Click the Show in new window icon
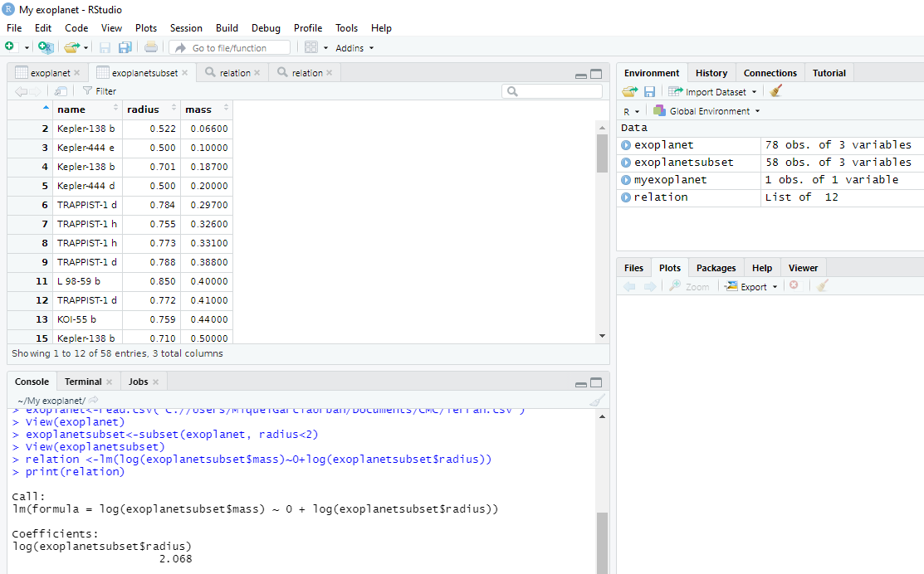924x574 pixels. pyautogui.click(x=61, y=91)
